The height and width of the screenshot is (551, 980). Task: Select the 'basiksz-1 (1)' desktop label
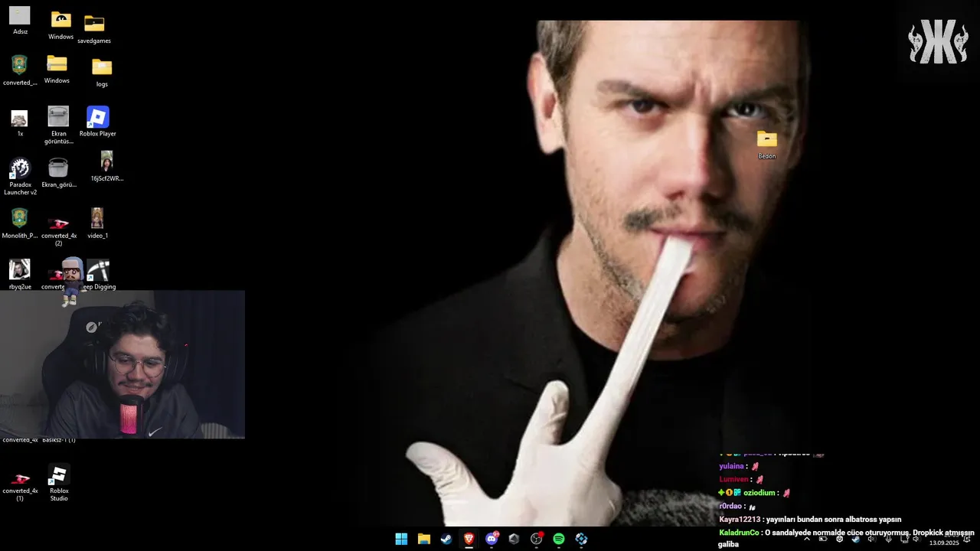pos(59,441)
